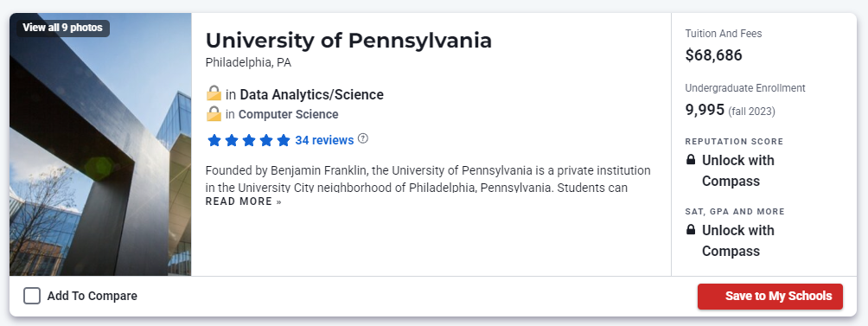Open the Data Analytics/Science ranking link
868x326 pixels.
click(x=311, y=94)
